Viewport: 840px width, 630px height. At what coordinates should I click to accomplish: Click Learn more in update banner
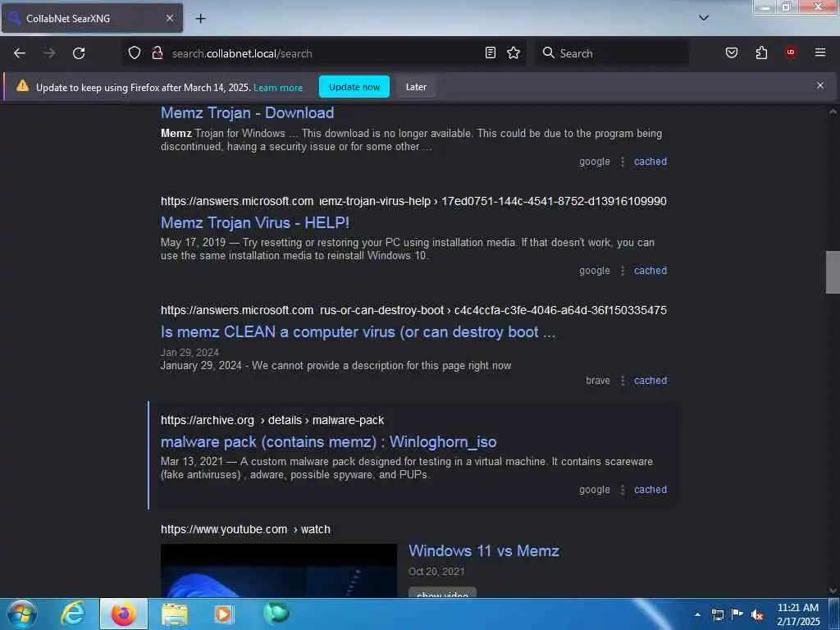tap(278, 87)
